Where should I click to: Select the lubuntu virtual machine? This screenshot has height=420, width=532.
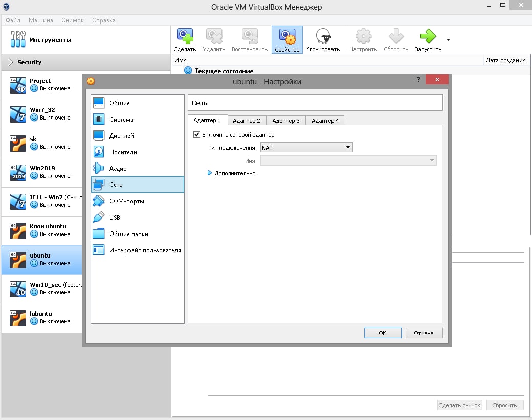point(42,318)
